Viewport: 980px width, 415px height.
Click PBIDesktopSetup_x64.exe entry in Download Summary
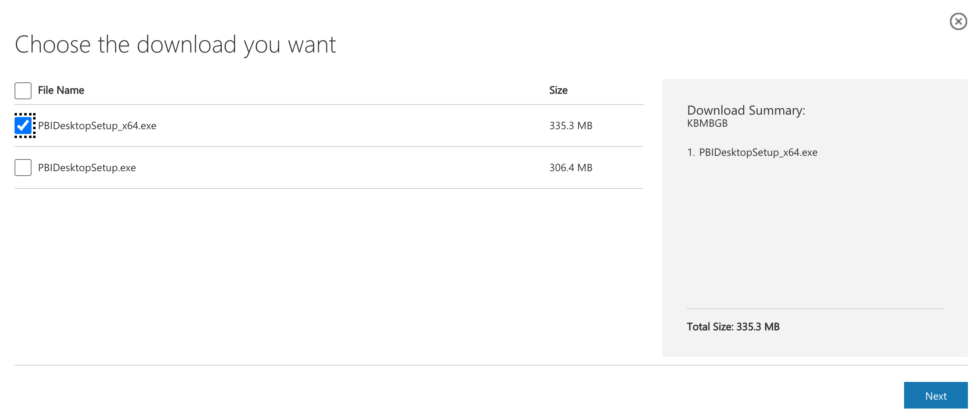[x=758, y=153]
